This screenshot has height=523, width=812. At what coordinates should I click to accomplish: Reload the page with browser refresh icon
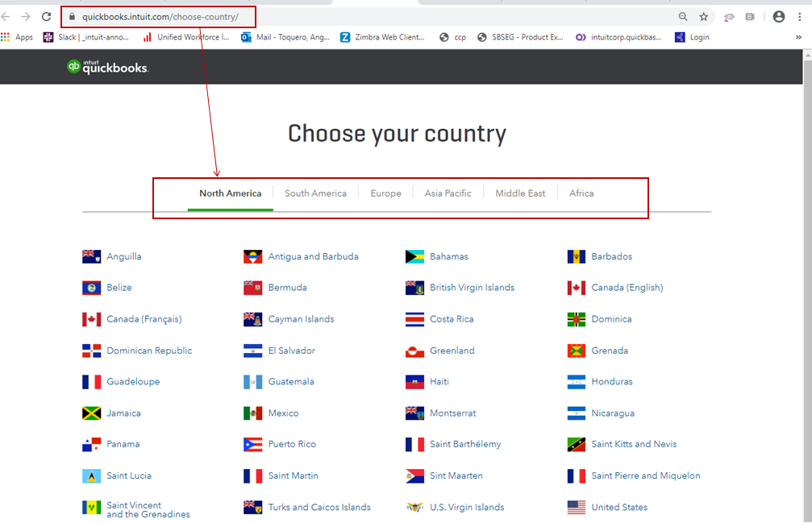tap(46, 16)
